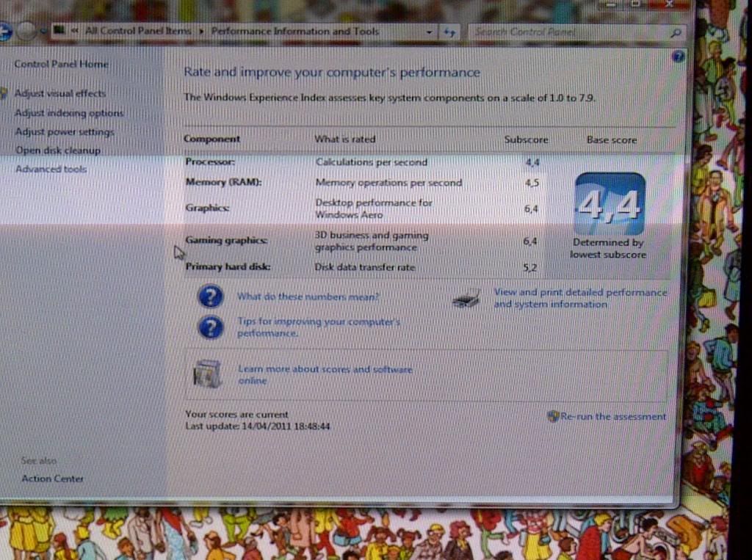Click the Memory subscore 4,5
This screenshot has height=560, width=752.
tap(532, 183)
